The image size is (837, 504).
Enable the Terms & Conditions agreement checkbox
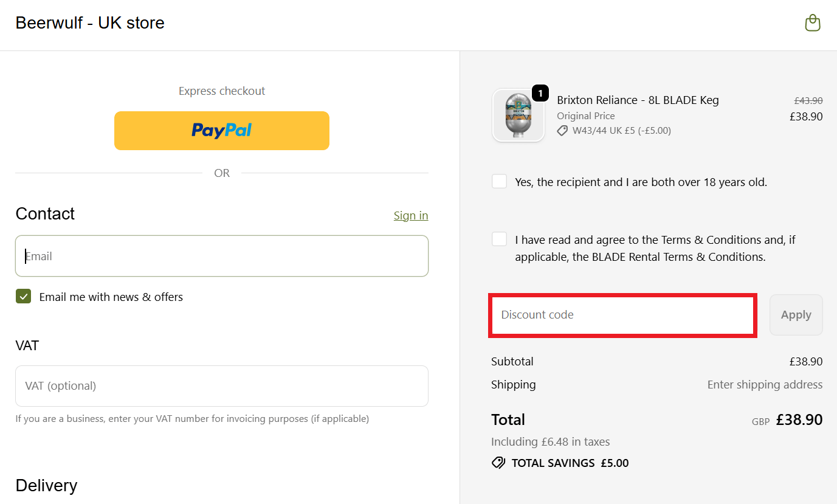(499, 238)
